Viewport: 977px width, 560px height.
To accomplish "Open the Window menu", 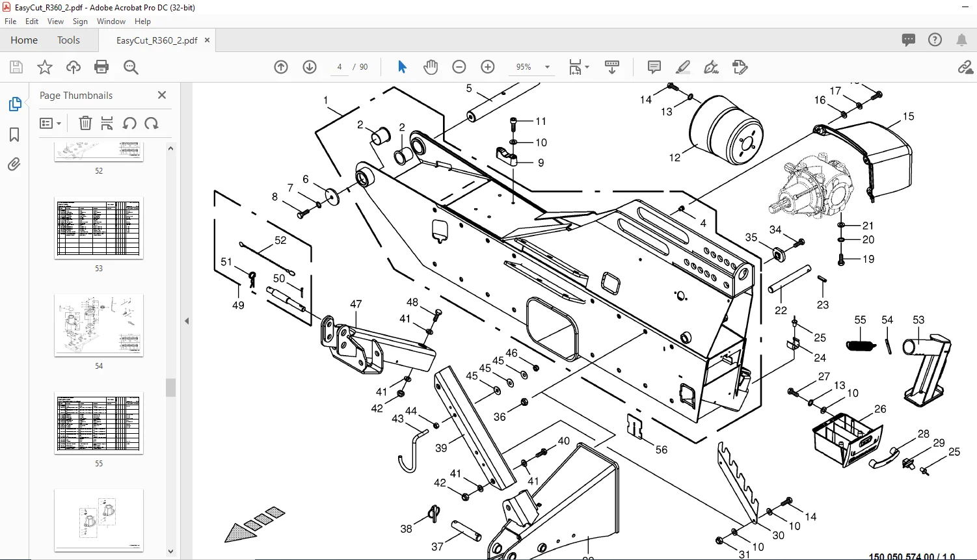I will pyautogui.click(x=111, y=21).
